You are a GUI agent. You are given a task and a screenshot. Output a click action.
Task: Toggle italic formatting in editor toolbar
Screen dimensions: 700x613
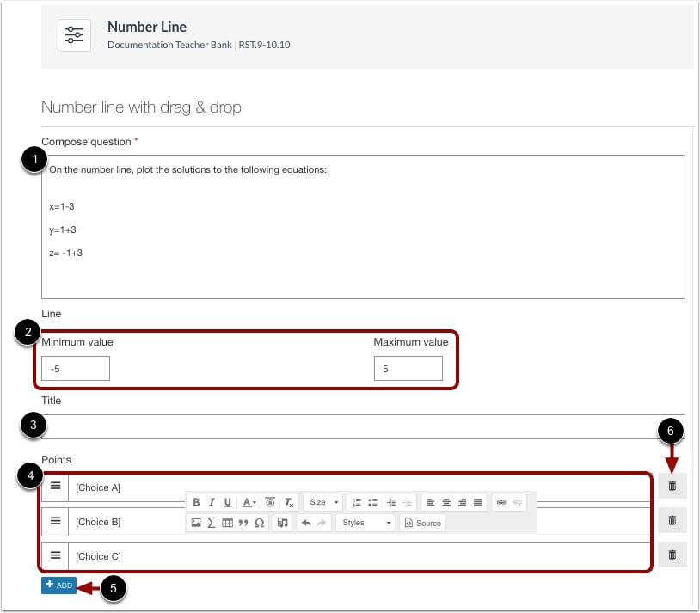(x=212, y=502)
